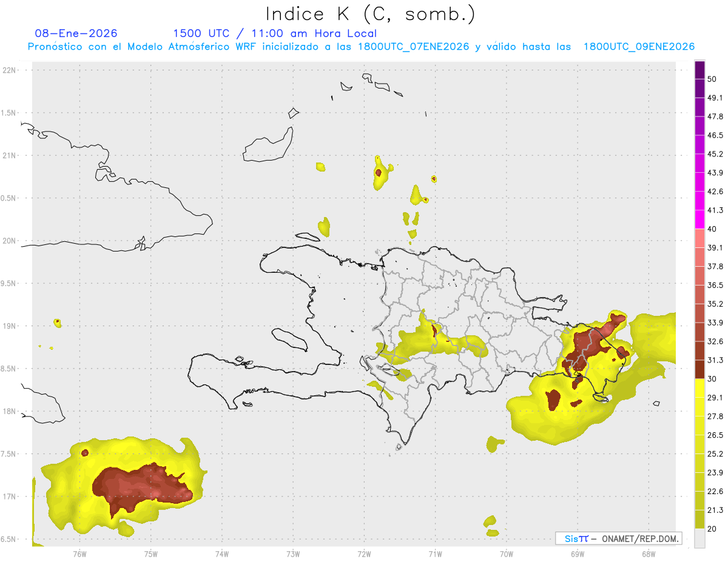The width and height of the screenshot is (728, 562).
Task: Click the "19N" latitude label
Action: pyautogui.click(x=10, y=326)
